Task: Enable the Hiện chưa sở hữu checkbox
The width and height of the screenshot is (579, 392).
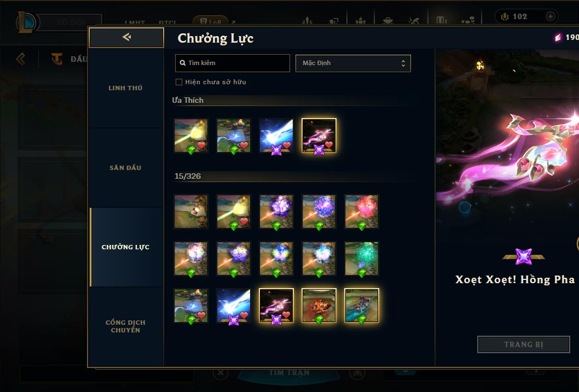Action: tap(179, 82)
